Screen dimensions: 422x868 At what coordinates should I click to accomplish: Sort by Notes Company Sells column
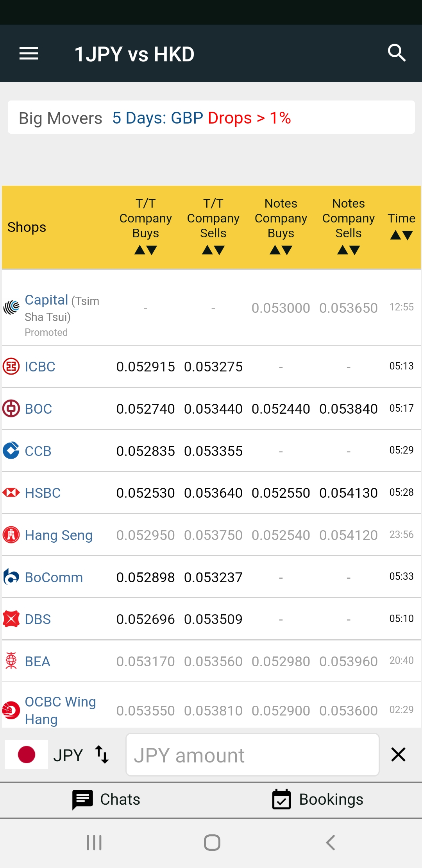349,226
